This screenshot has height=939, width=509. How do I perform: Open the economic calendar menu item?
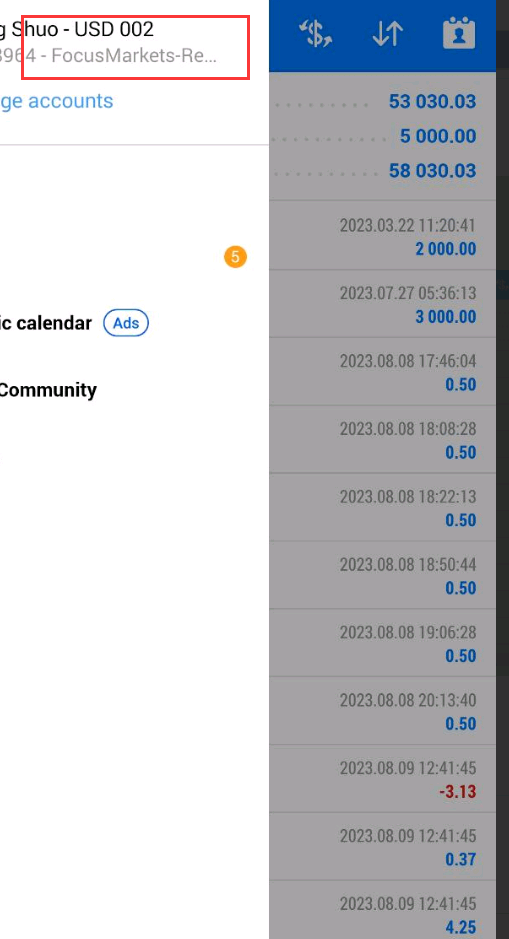click(x=46, y=323)
